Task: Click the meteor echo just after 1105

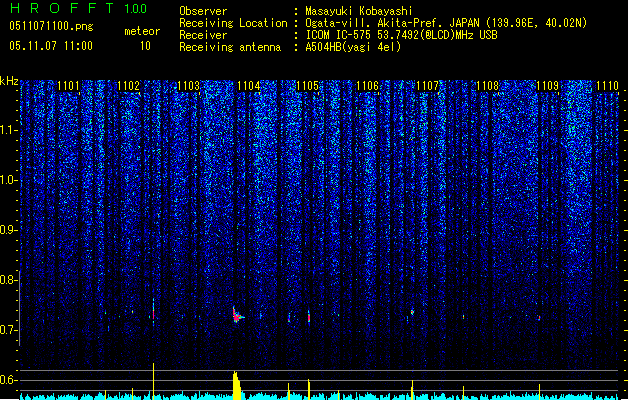Action: (x=308, y=317)
